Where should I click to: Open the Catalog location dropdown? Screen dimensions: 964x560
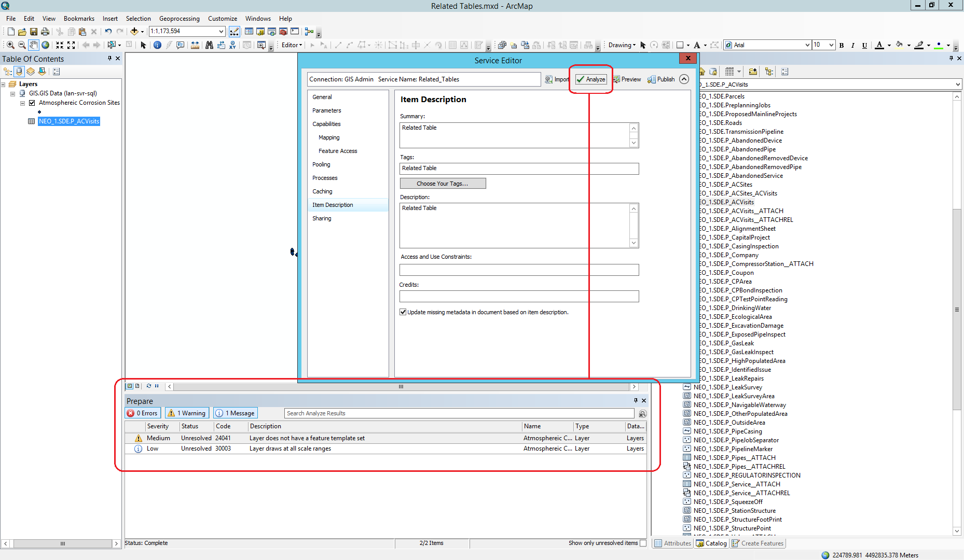pyautogui.click(x=957, y=85)
